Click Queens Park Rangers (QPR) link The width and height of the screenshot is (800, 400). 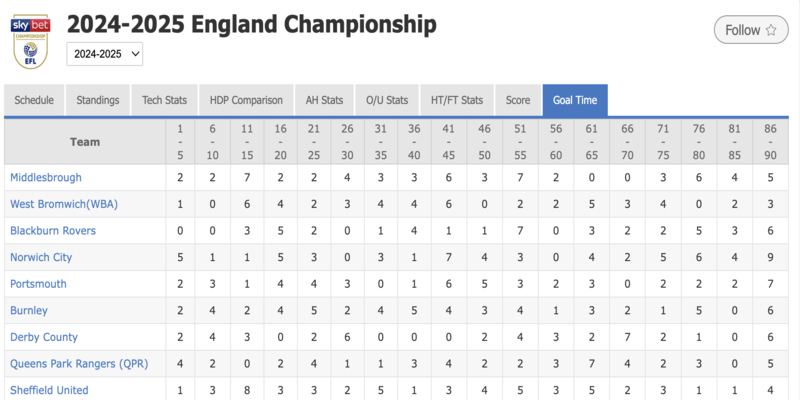click(x=79, y=364)
